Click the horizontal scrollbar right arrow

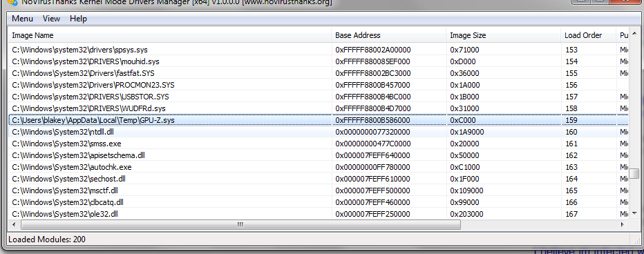(623, 225)
